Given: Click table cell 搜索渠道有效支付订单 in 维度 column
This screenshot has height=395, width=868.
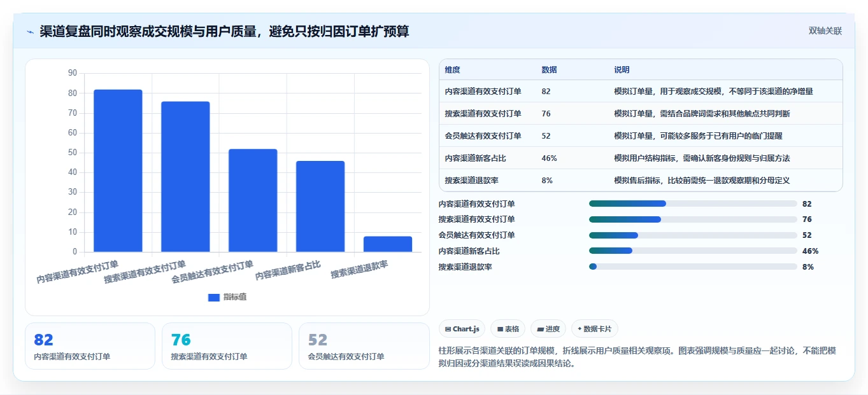Looking at the screenshot, I should click(x=483, y=113).
